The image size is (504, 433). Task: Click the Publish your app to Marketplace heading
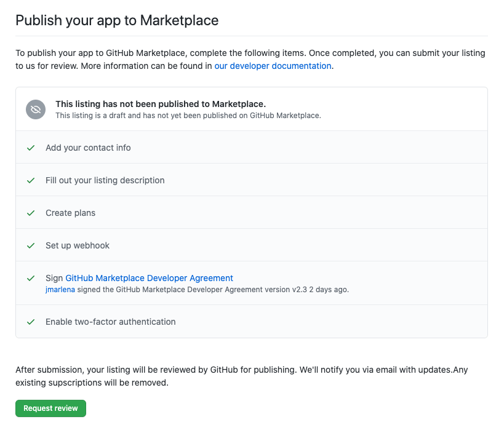tap(117, 20)
